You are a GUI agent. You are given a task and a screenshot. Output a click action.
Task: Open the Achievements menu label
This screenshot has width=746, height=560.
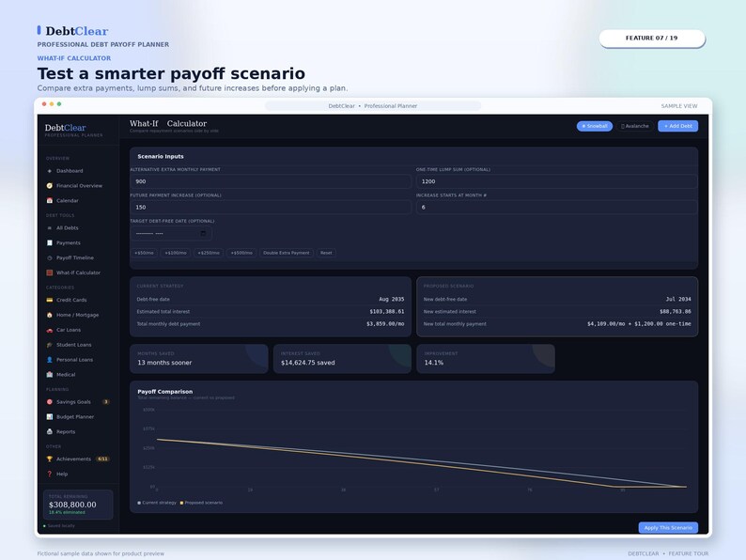pyautogui.click(x=73, y=459)
